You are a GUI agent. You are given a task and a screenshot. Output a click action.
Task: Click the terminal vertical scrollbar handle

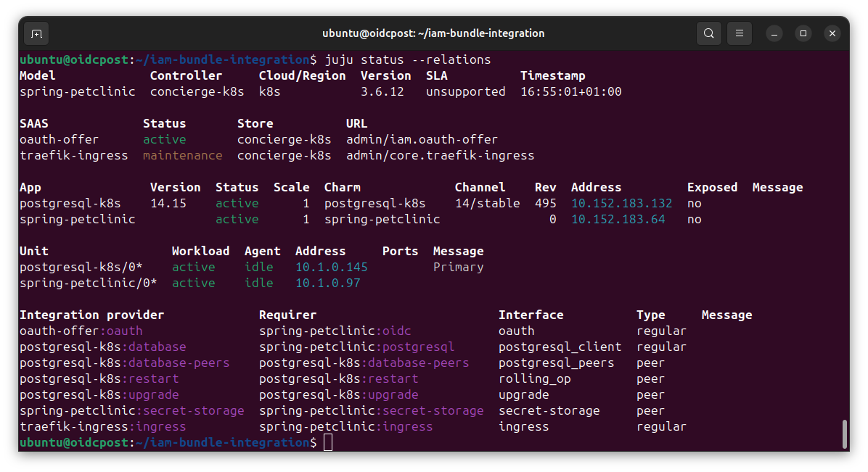click(x=844, y=434)
